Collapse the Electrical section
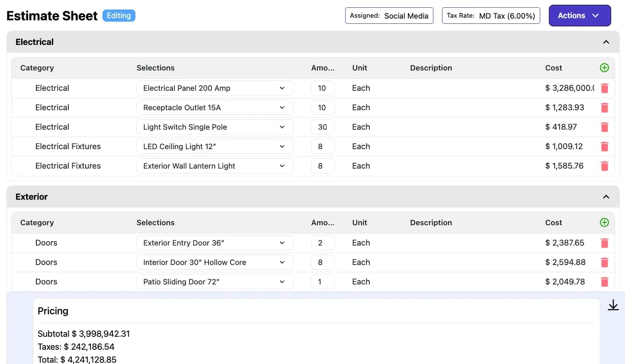The image size is (625, 364). click(606, 42)
